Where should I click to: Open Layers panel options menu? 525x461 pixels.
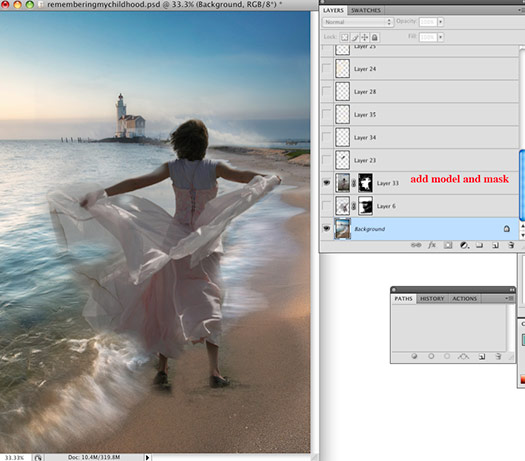(522, 10)
